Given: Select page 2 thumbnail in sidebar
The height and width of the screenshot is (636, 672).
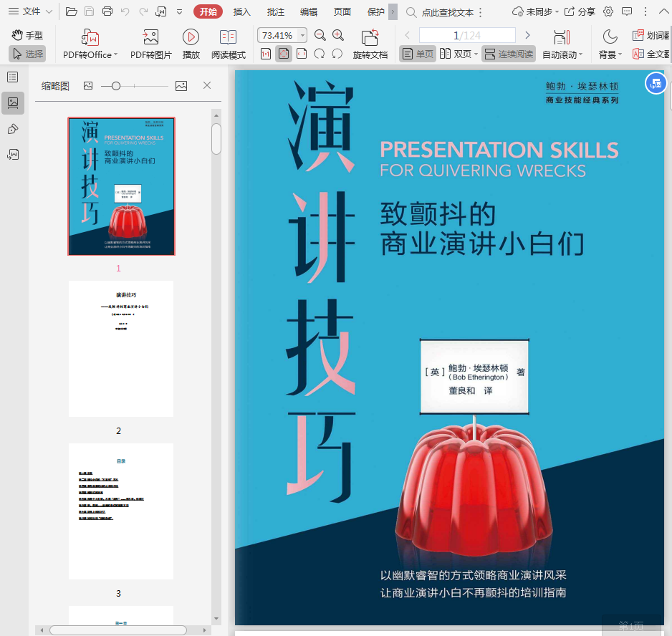Looking at the screenshot, I should coord(121,349).
